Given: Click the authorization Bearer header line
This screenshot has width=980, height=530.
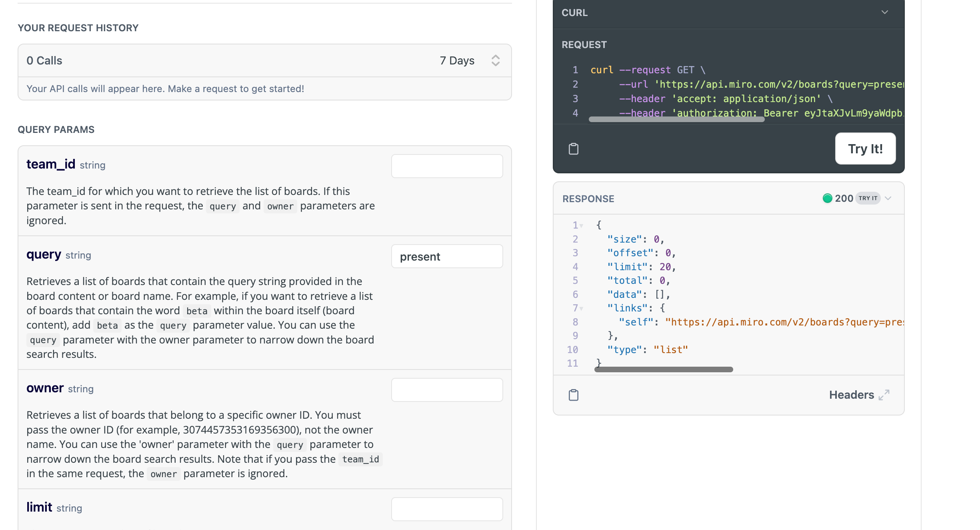Looking at the screenshot, I should (x=762, y=113).
